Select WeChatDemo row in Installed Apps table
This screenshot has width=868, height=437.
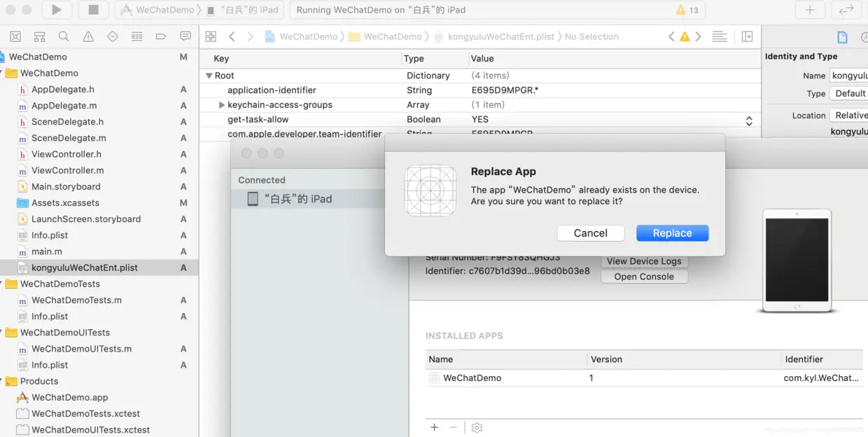pyautogui.click(x=643, y=378)
